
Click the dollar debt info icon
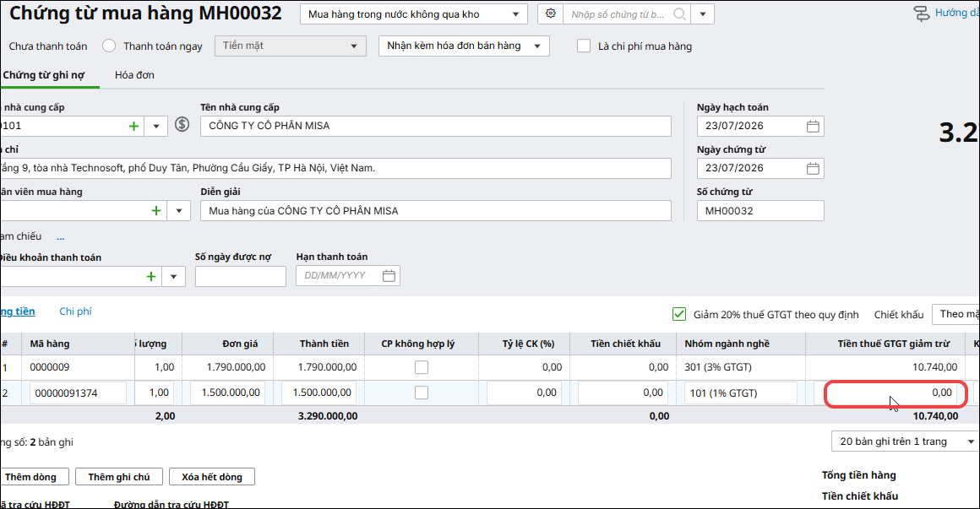click(x=182, y=124)
